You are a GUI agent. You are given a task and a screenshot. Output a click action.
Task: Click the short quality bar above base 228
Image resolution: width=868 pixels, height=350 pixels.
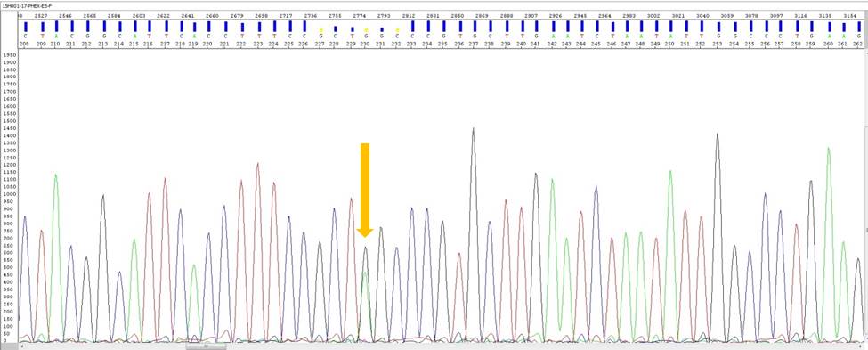(x=336, y=28)
